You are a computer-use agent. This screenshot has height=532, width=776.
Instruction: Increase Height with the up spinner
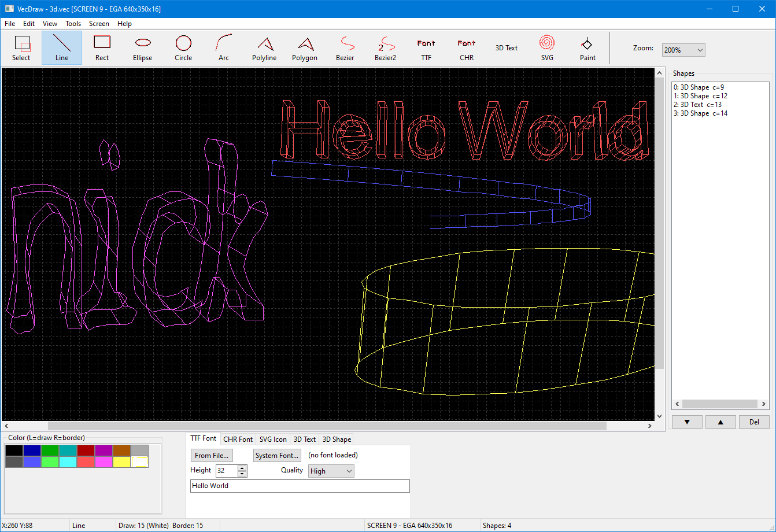click(242, 468)
